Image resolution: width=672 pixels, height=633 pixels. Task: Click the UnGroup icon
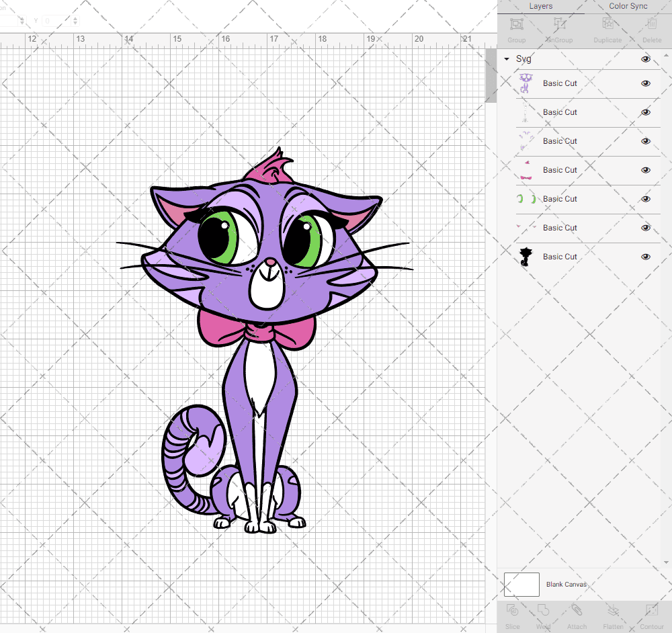[559, 24]
